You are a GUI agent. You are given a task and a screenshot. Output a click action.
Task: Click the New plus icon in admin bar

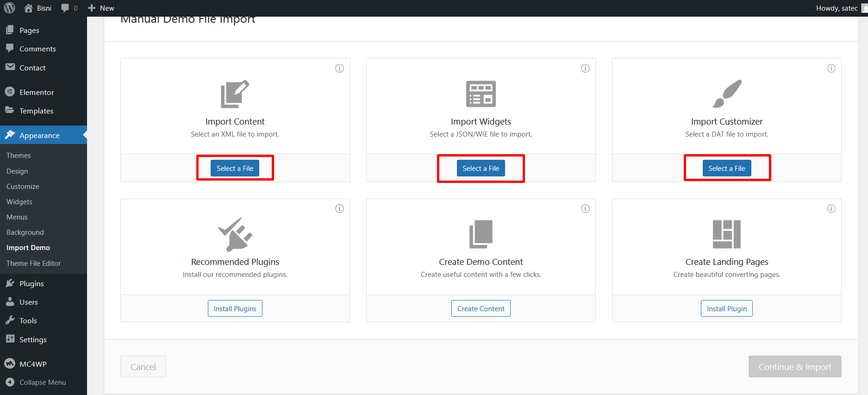coord(92,8)
